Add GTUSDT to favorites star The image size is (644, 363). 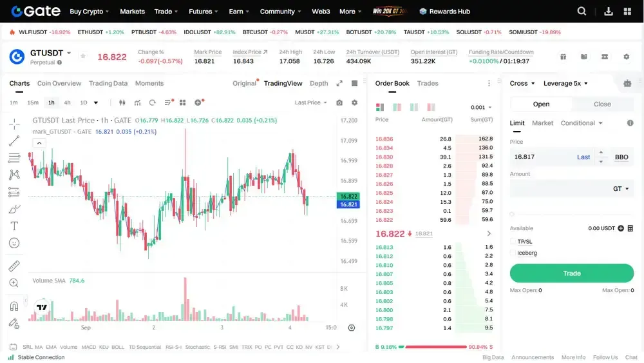83,56
